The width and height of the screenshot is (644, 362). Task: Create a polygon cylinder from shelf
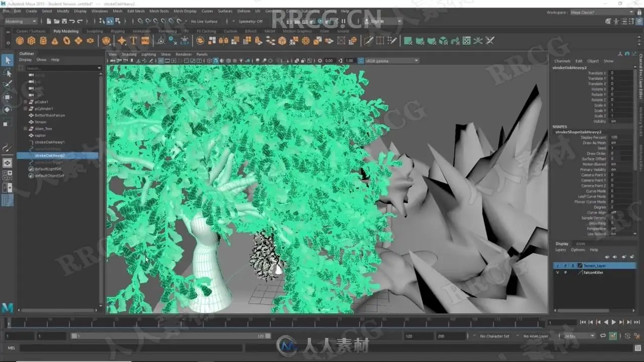click(x=43, y=41)
